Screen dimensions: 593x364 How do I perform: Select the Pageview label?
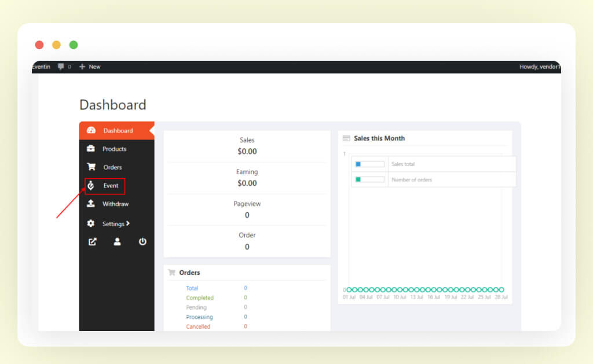[247, 204]
